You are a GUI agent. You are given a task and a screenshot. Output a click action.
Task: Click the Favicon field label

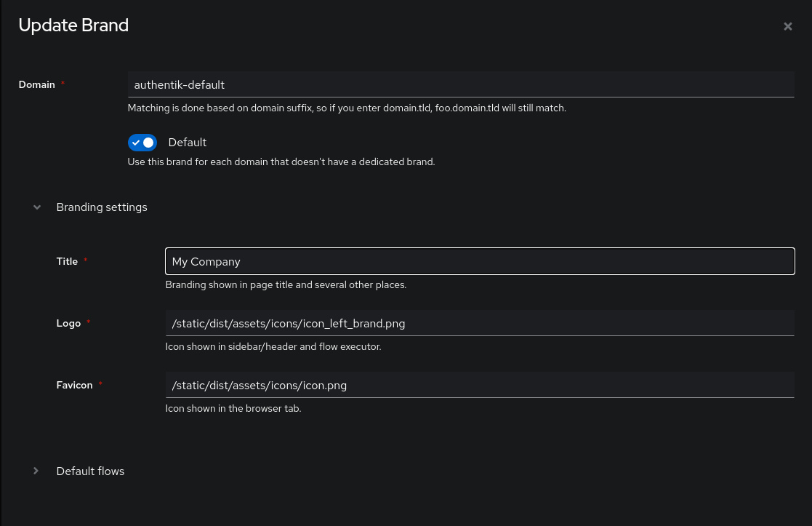tap(74, 385)
